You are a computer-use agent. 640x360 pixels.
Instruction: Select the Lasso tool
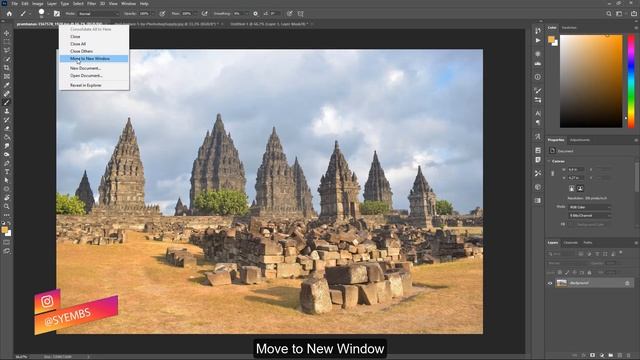pos(7,50)
